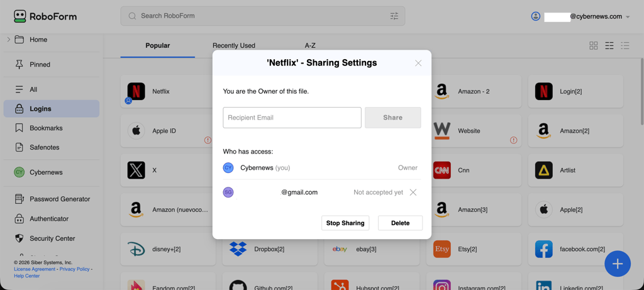Image resolution: width=644 pixels, height=290 pixels.
Task: Open the Amazon[2] login card
Action: (576, 131)
